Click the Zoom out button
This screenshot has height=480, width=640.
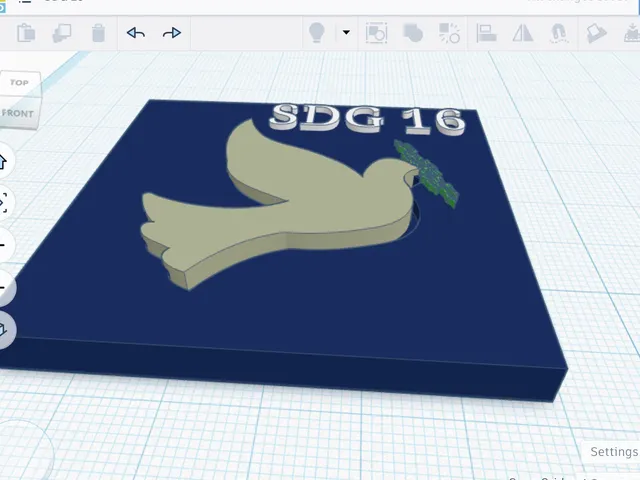tap(3, 287)
